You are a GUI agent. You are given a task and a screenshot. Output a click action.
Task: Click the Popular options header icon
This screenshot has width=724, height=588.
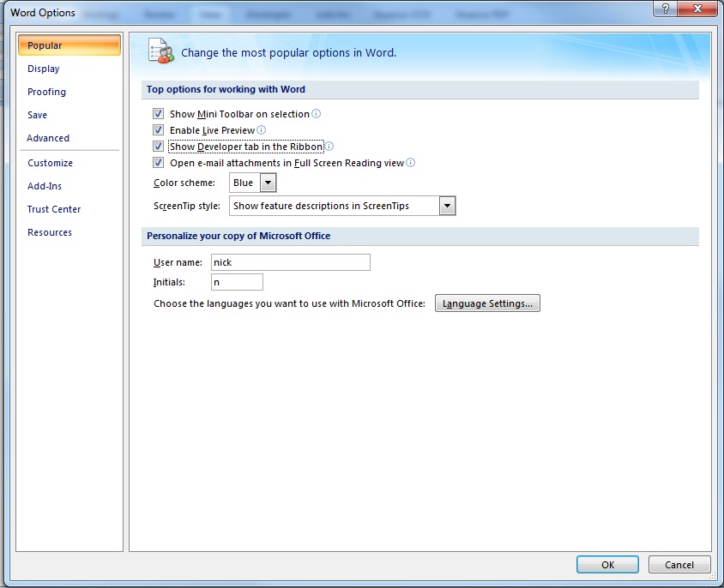pyautogui.click(x=161, y=52)
